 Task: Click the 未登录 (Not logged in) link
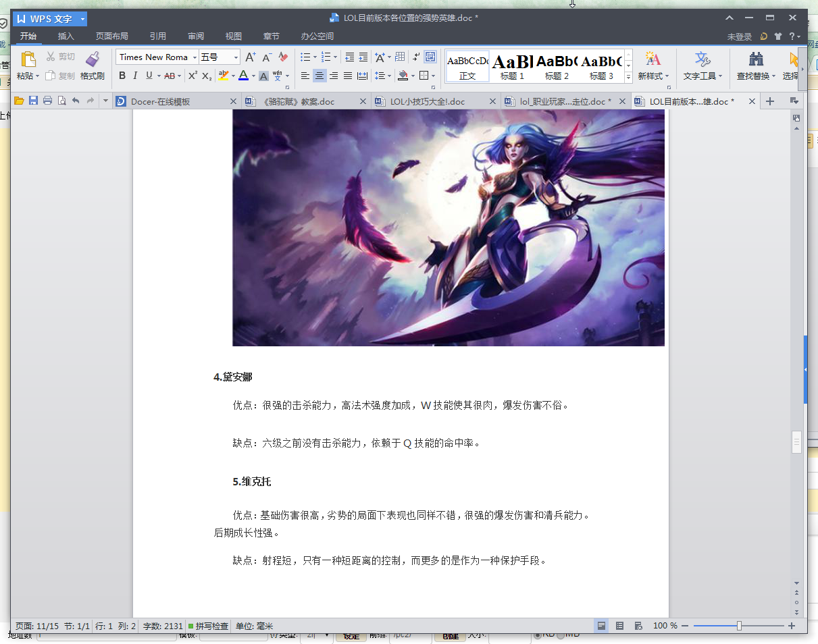click(x=740, y=36)
